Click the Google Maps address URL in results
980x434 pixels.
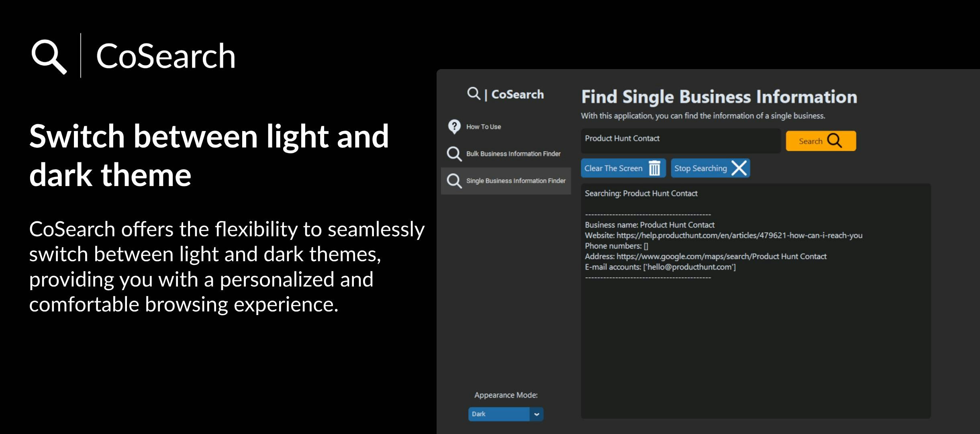[721, 256]
